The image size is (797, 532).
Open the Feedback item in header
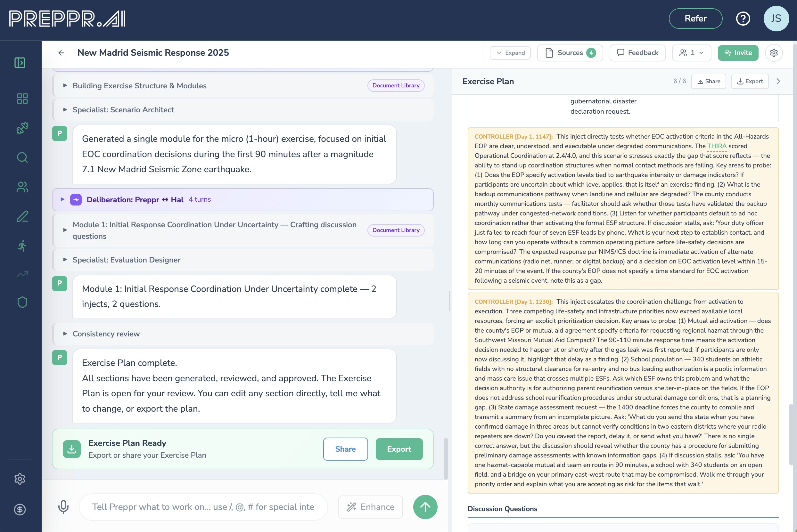[637, 53]
